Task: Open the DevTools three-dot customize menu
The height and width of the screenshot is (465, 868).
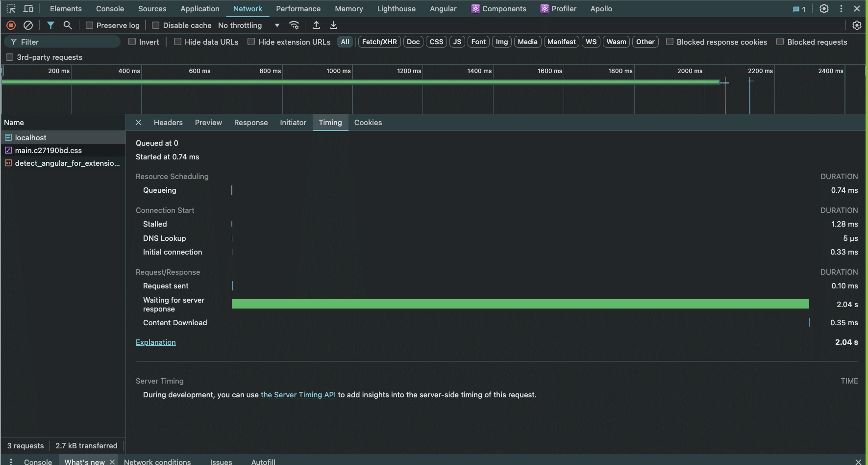Action: pyautogui.click(x=841, y=9)
